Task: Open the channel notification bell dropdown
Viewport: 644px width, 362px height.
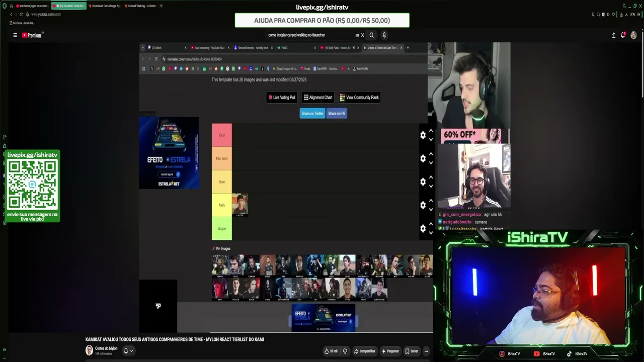Action: [128, 351]
